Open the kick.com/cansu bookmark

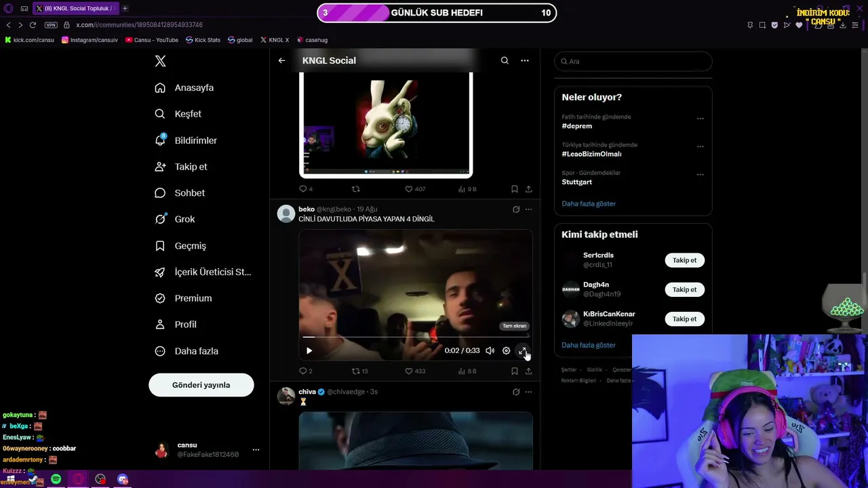tap(30, 40)
